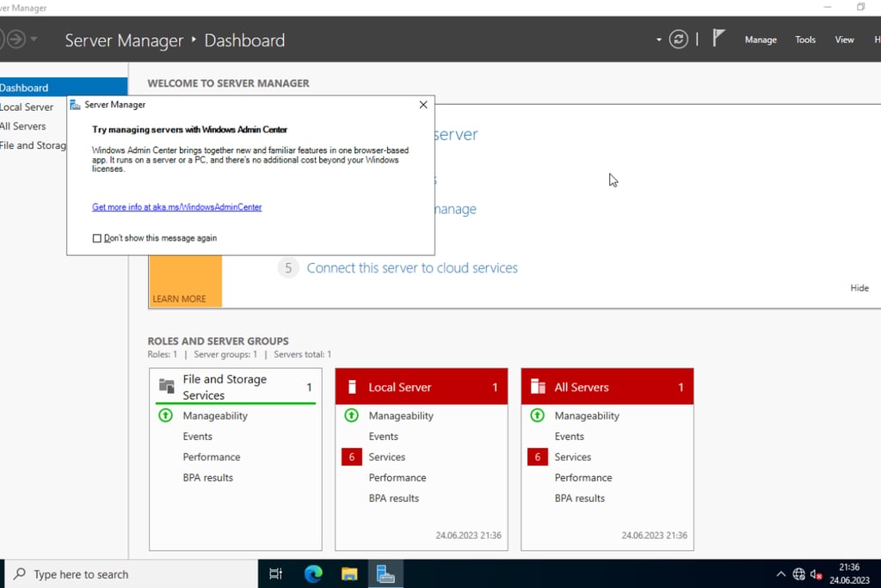Click Connect this server to cloud services
Image resolution: width=881 pixels, height=588 pixels.
[412, 268]
